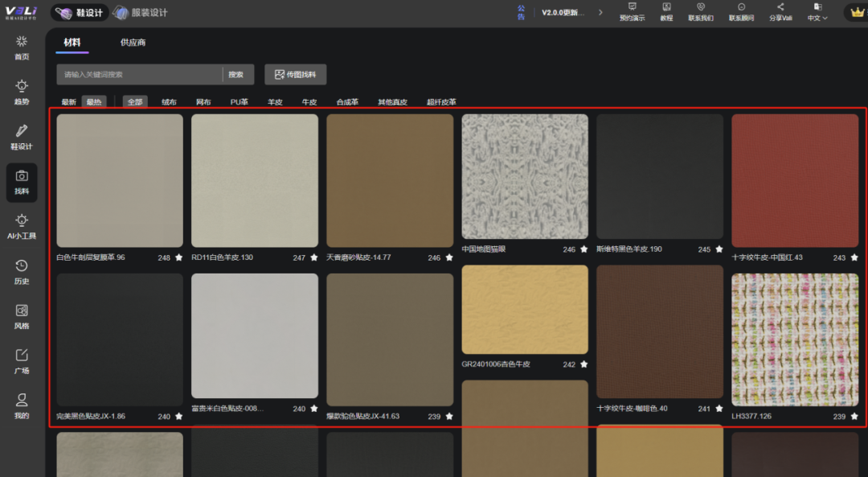Open the 富贵米白色贴皮-008 swatch
The image size is (868, 477).
[255, 335]
